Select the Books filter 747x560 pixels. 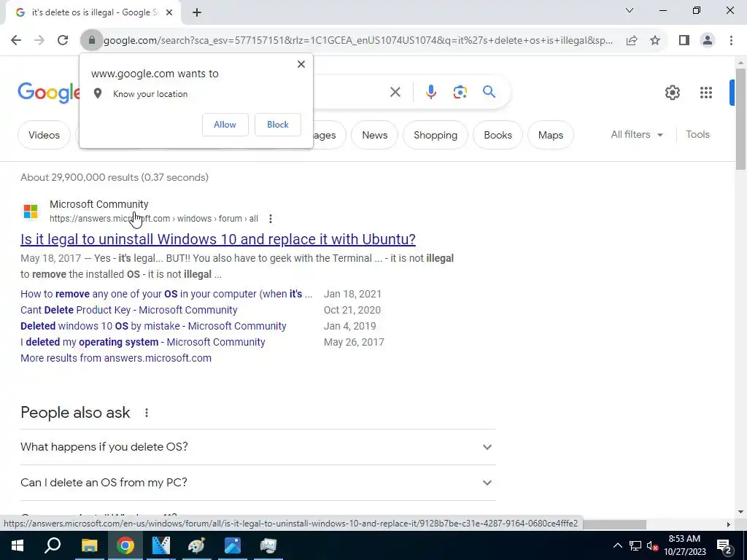click(498, 135)
